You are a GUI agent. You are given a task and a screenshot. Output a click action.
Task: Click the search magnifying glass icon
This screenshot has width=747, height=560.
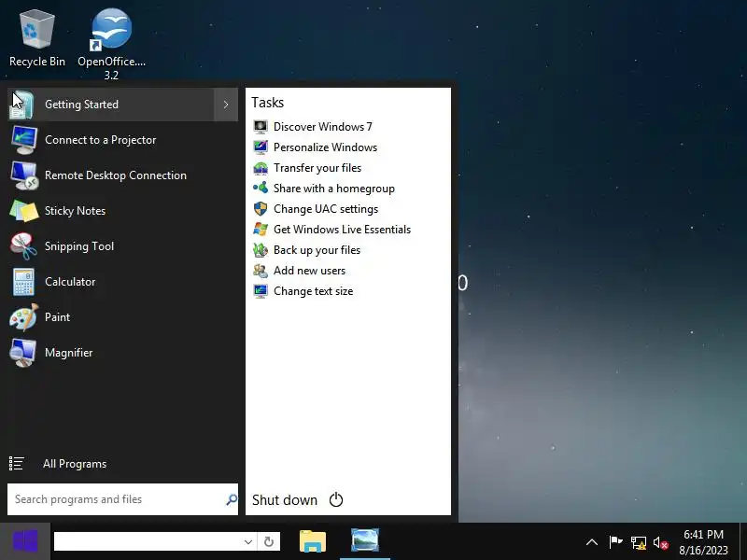pyautogui.click(x=232, y=499)
